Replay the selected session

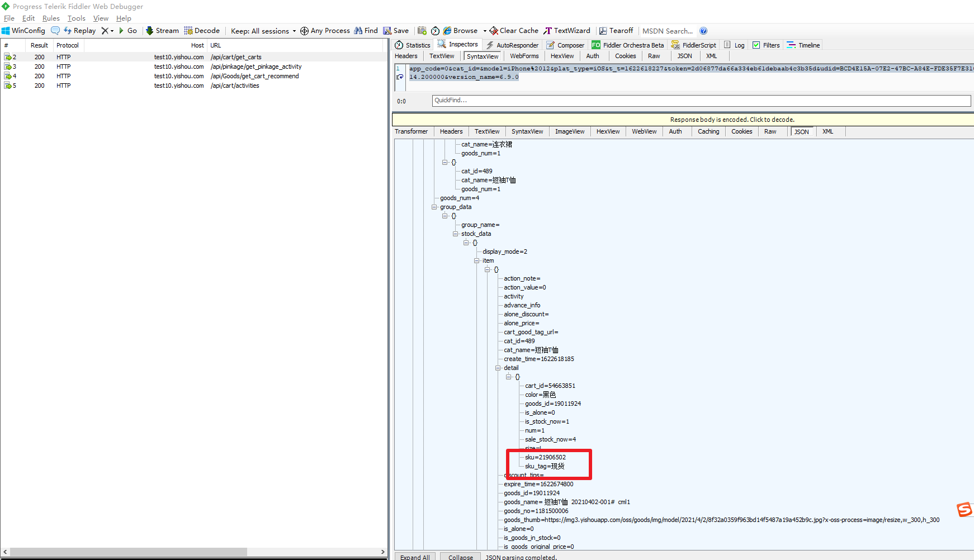click(80, 31)
